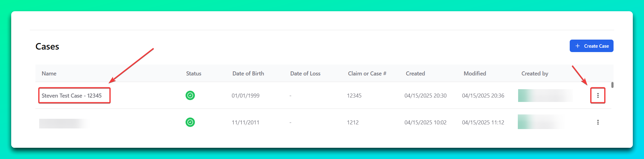Sort cases by the Name column header
Screen dimensions: 644x159
point(49,74)
